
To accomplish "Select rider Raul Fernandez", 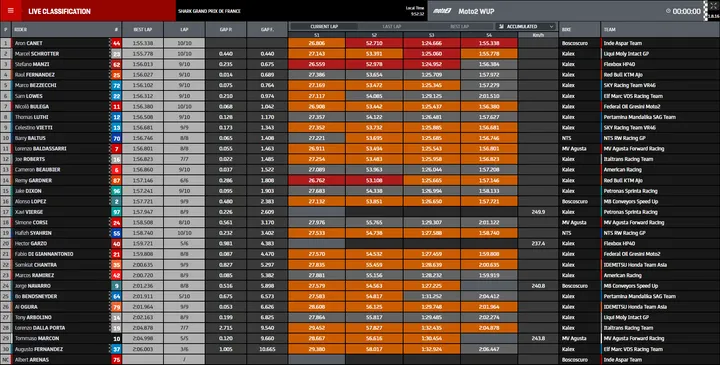I will click(34, 75).
